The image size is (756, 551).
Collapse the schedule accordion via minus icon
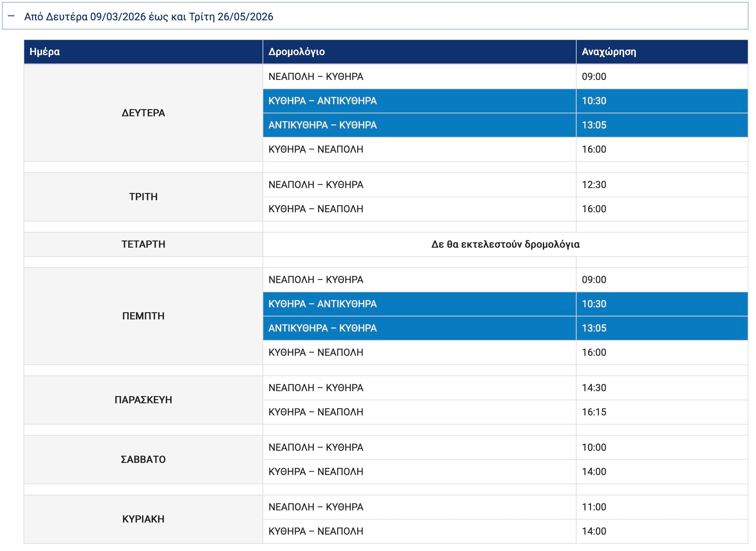[11, 16]
